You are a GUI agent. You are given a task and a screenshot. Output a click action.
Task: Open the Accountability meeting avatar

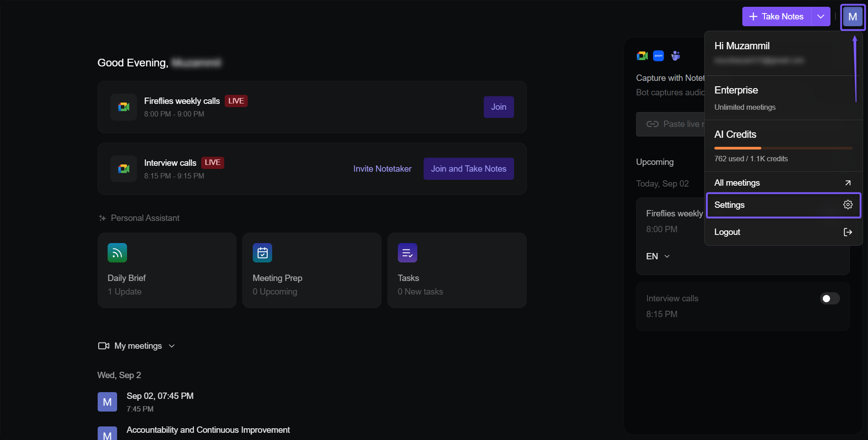107,433
